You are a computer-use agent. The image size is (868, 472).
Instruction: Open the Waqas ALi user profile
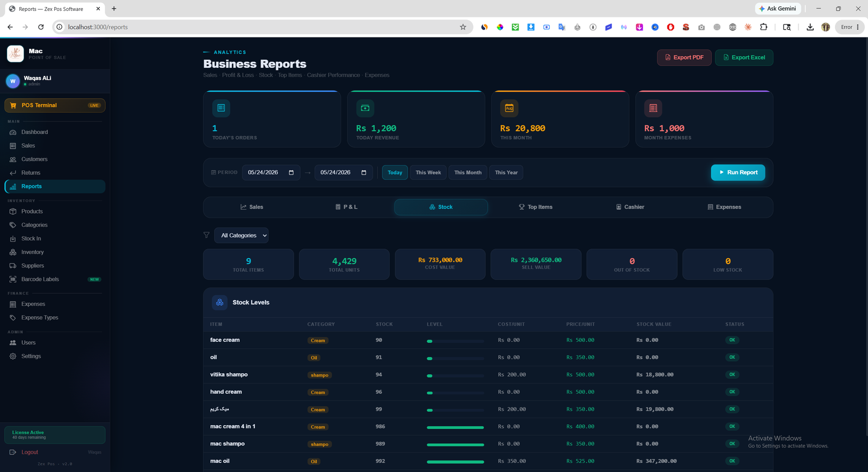coord(55,81)
